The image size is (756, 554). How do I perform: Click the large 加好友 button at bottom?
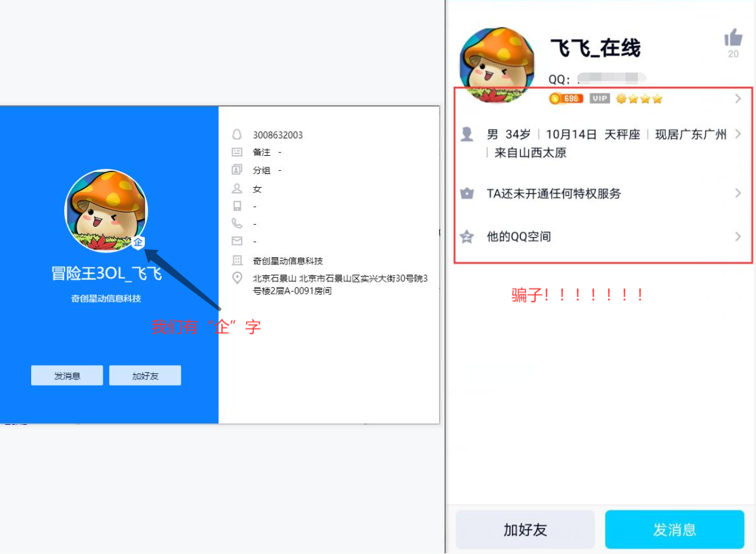click(x=525, y=529)
